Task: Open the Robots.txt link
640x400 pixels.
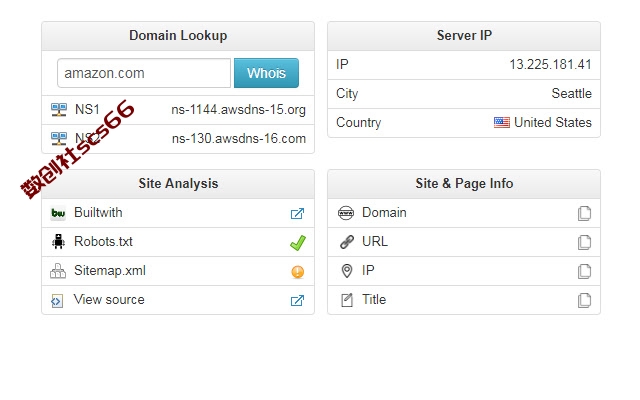Action: pyautogui.click(x=103, y=242)
